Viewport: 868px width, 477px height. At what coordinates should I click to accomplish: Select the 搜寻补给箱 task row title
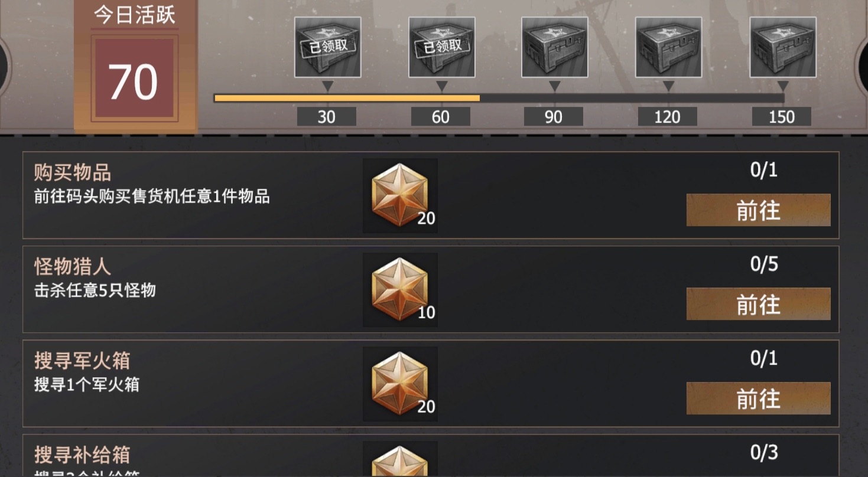pos(82,455)
